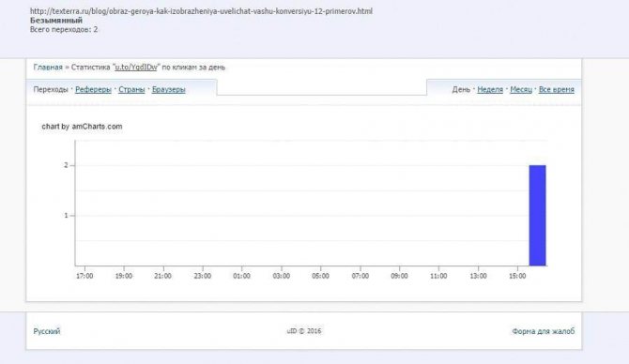Open the Форма для жалоб link
Screen dimensions: 629x364
point(544,331)
